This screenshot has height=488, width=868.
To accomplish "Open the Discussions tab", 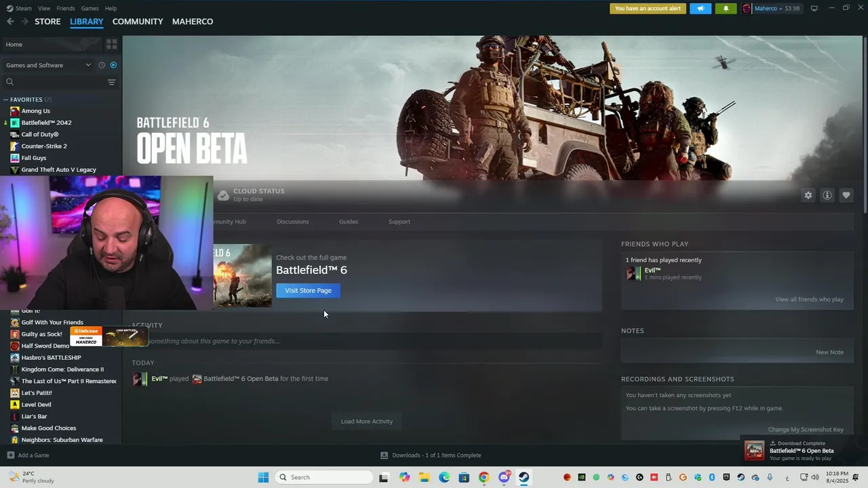I will coord(292,222).
